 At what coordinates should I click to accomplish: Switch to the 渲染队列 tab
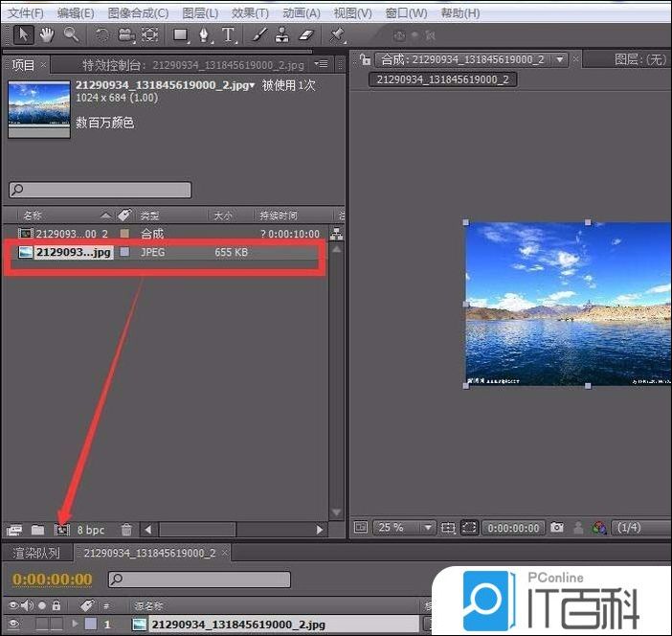[x=36, y=553]
